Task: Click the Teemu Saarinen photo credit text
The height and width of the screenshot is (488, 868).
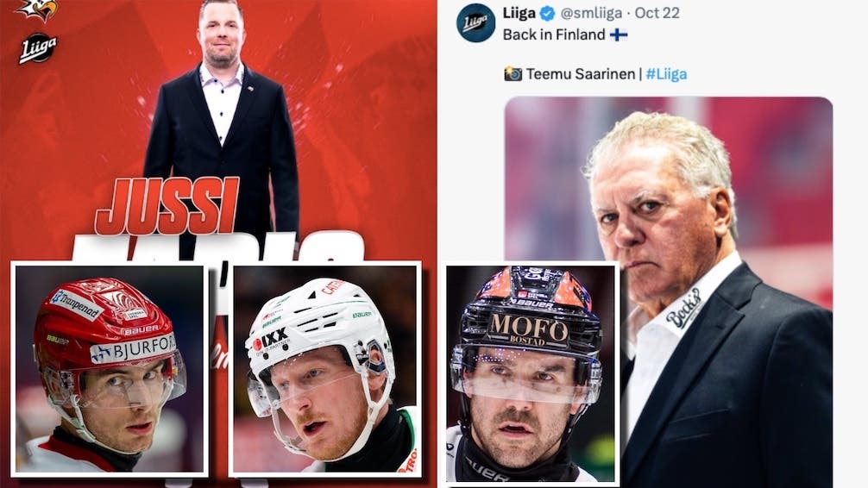Action: [580, 74]
